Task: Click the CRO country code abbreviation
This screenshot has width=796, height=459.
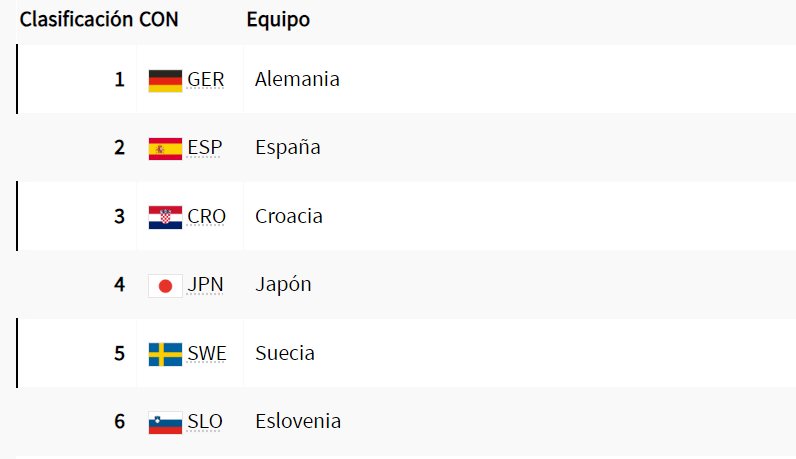Action: coord(207,217)
